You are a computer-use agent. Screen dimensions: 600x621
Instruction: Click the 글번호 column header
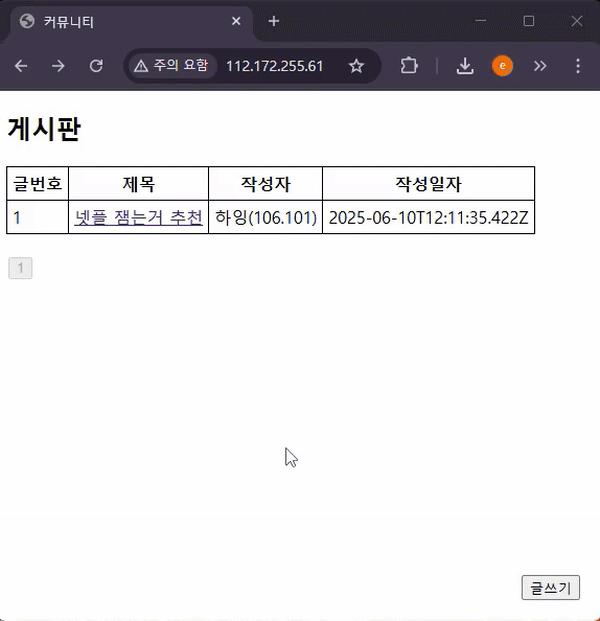pos(38,184)
